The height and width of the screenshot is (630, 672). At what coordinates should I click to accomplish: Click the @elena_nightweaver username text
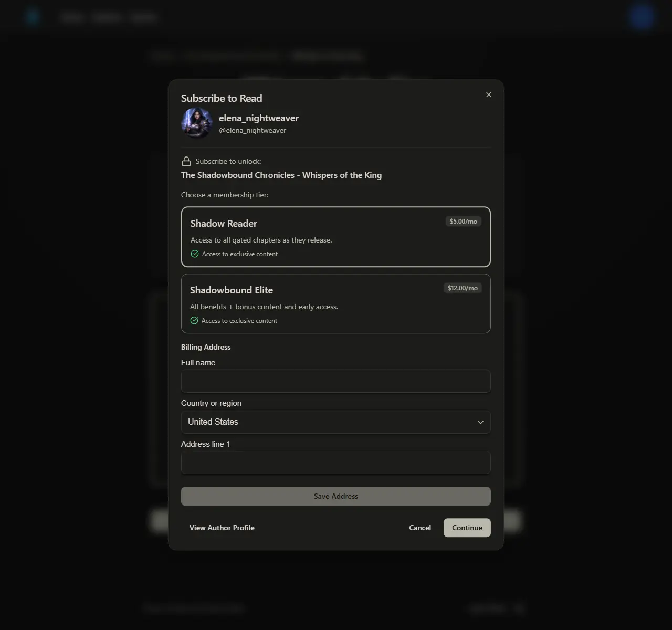[x=253, y=130]
